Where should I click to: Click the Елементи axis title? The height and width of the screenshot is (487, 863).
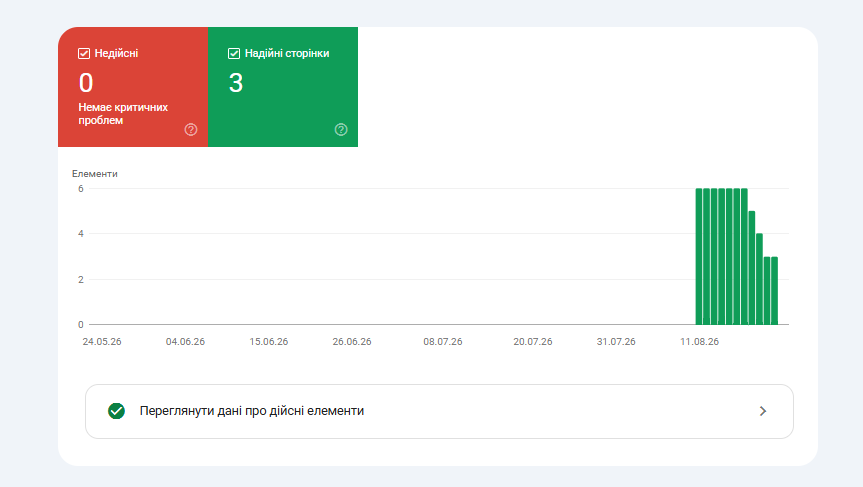95,174
